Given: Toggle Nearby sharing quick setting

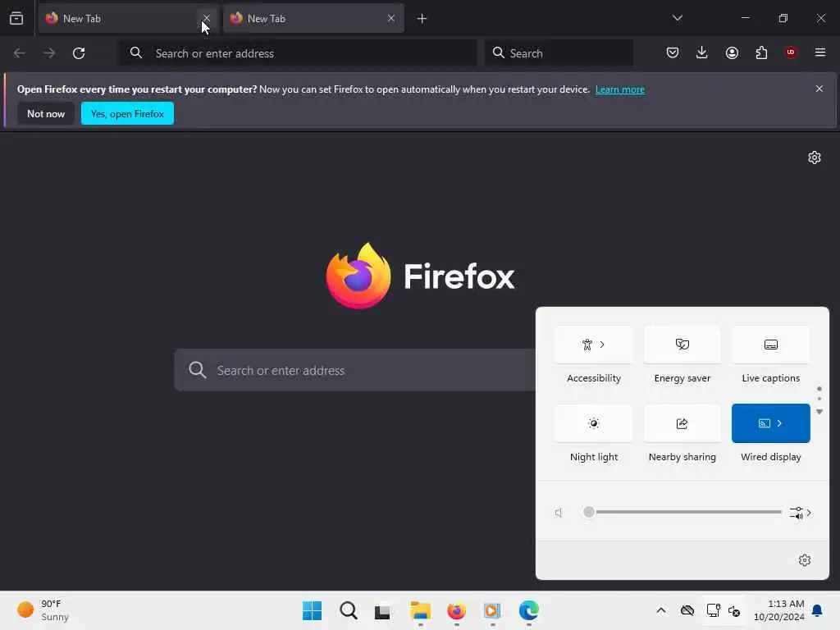Looking at the screenshot, I should coord(682,423).
